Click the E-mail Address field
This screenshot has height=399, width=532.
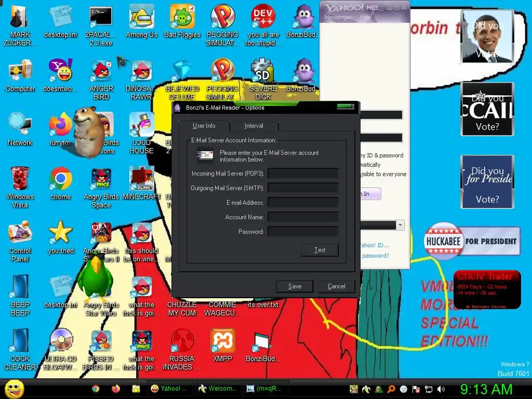tap(303, 203)
